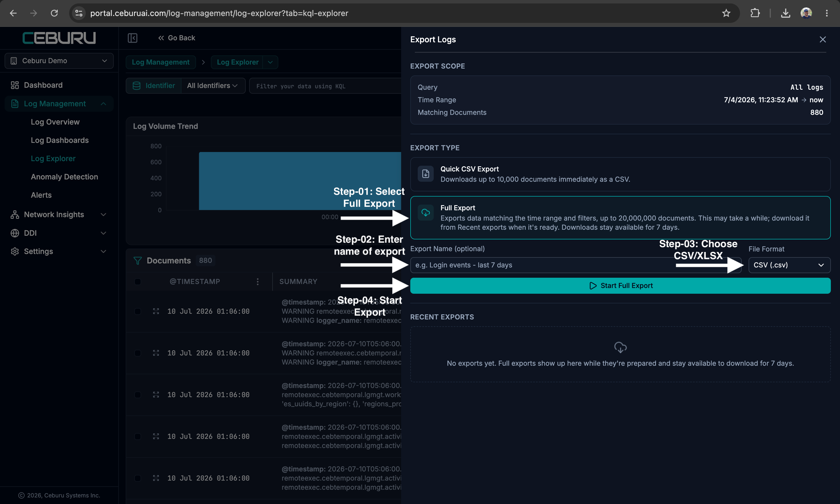Click the 'Log Volume Trend' heading
Viewport: 840px width, 504px height.
(x=165, y=126)
